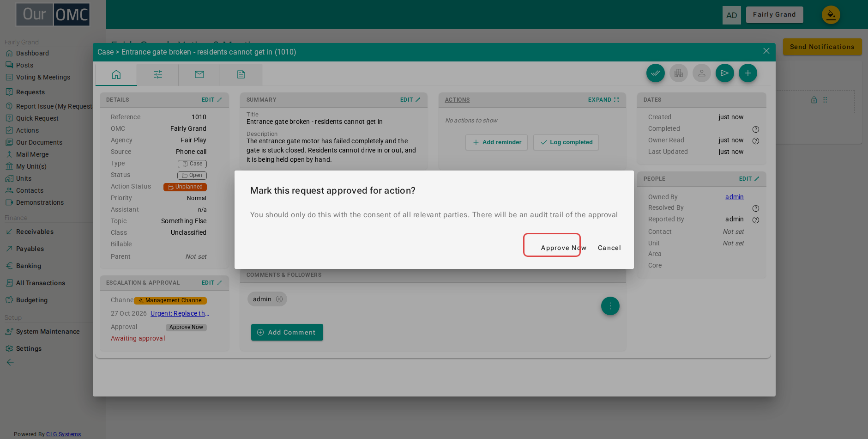The height and width of the screenshot is (439, 868).
Task: Remove the admin follower chip
Action: point(279,299)
